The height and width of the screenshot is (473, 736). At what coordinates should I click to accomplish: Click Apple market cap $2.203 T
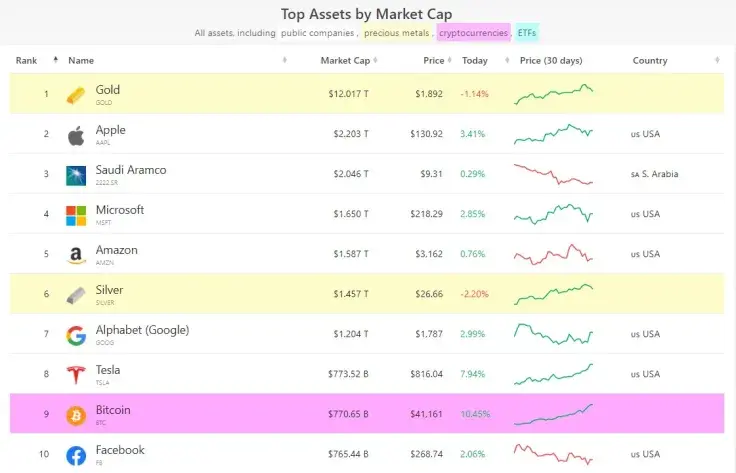(x=351, y=134)
